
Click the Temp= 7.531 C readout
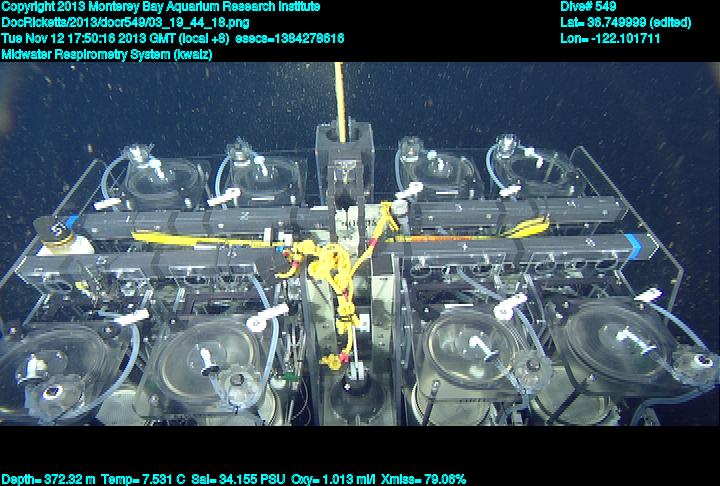point(143,480)
